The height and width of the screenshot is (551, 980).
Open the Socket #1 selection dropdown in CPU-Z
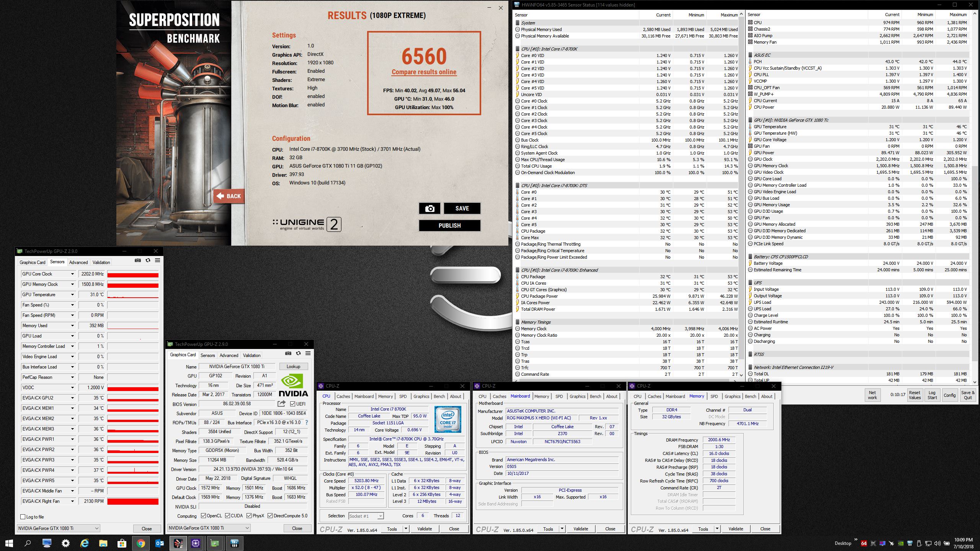pyautogui.click(x=380, y=516)
